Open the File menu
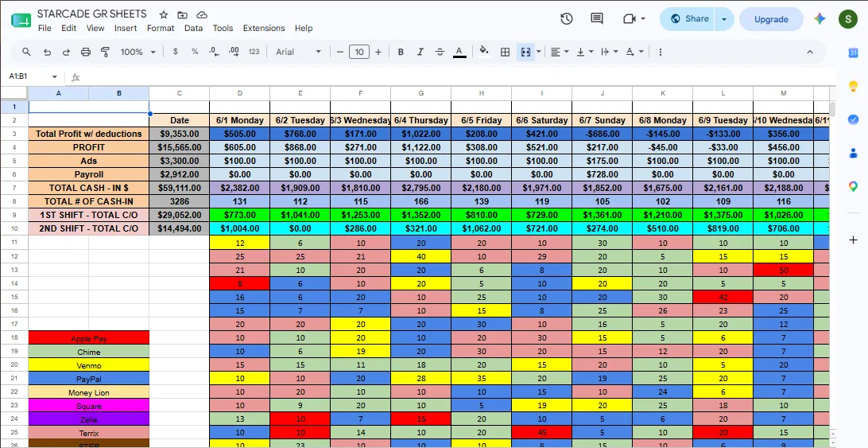 click(x=45, y=29)
